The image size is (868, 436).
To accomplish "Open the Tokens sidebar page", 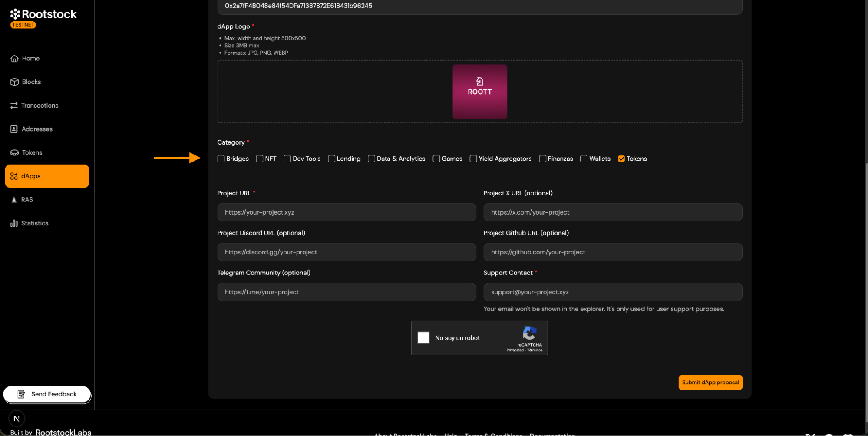I will (32, 153).
